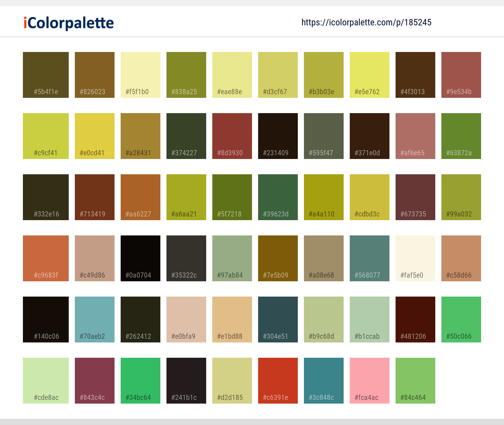Select the #e1bd88 swatch
The height and width of the screenshot is (425, 504).
tap(232, 320)
